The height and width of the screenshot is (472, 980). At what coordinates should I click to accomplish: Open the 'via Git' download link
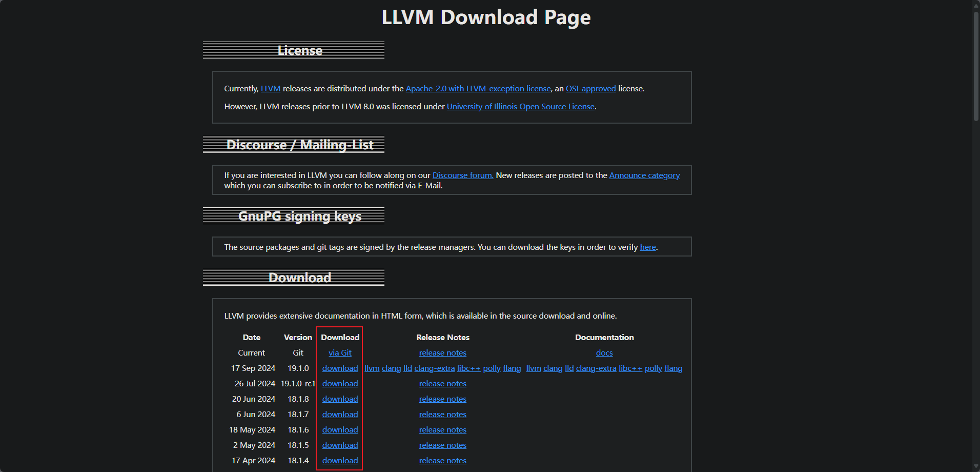click(x=340, y=353)
